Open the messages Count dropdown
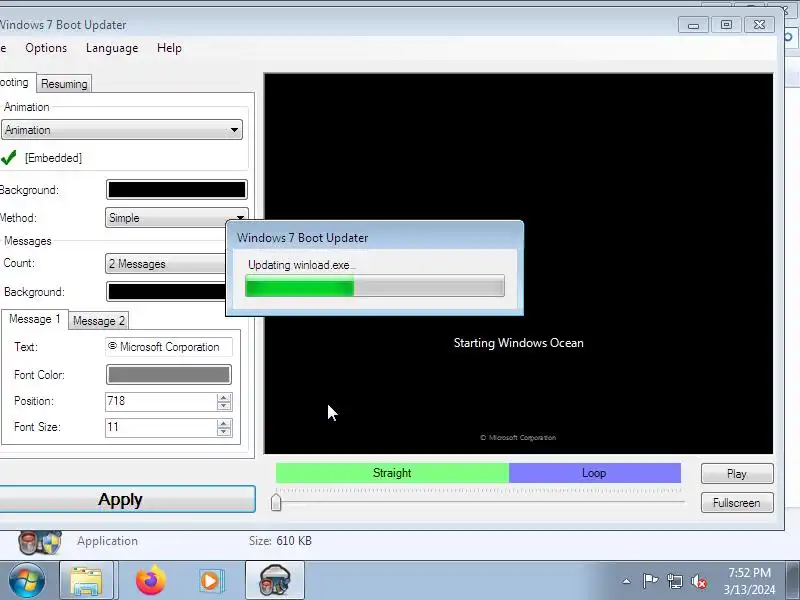 click(x=166, y=264)
